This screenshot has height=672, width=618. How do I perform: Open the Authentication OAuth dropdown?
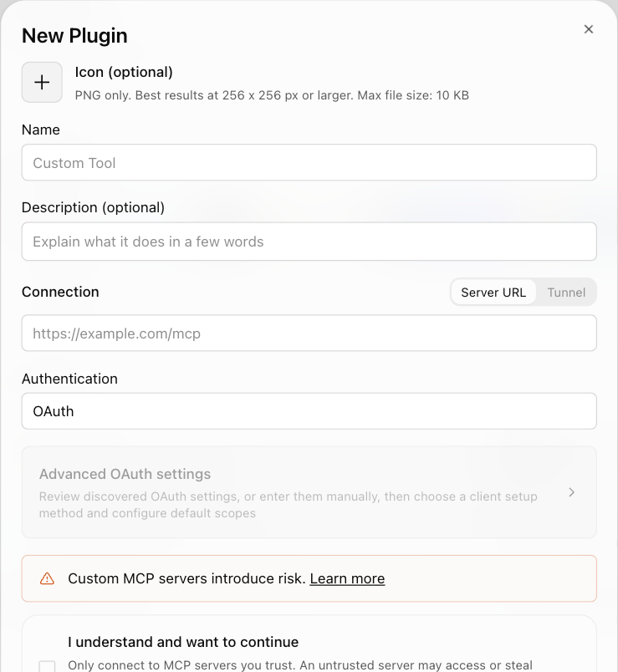tap(309, 411)
